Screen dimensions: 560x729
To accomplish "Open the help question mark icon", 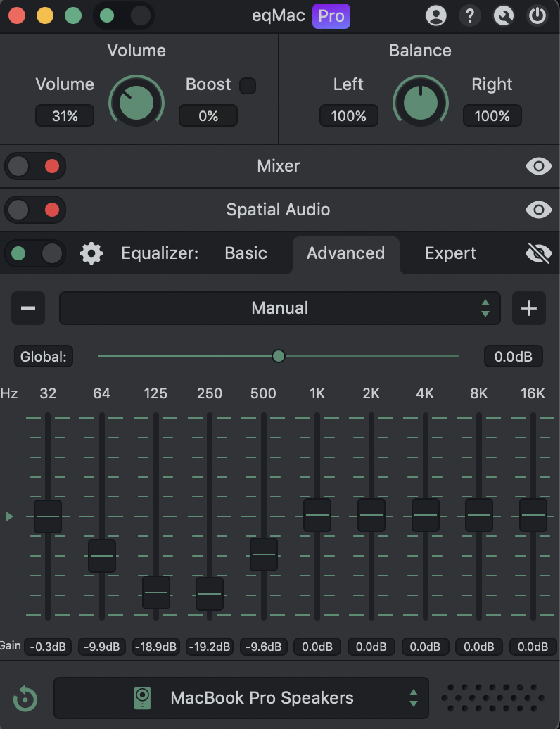I will (x=470, y=15).
